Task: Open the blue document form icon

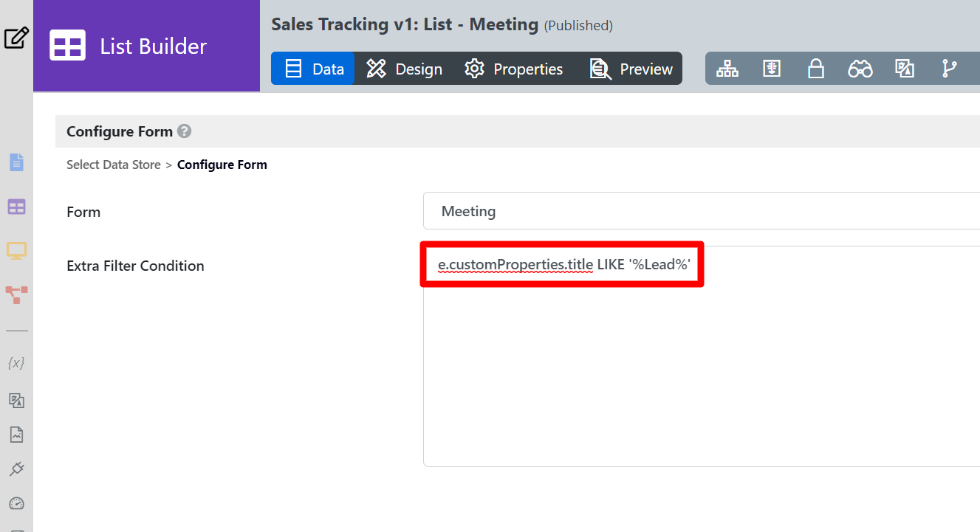Action: [x=16, y=162]
